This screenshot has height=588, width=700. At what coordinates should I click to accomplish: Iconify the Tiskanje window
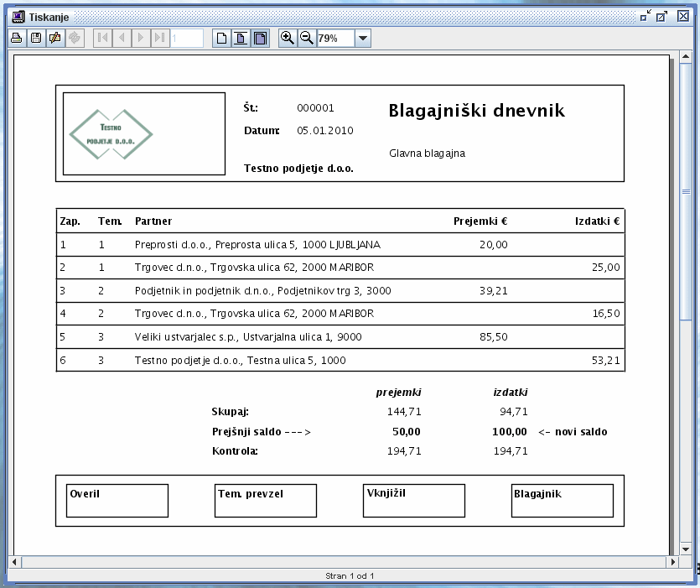[x=646, y=16]
